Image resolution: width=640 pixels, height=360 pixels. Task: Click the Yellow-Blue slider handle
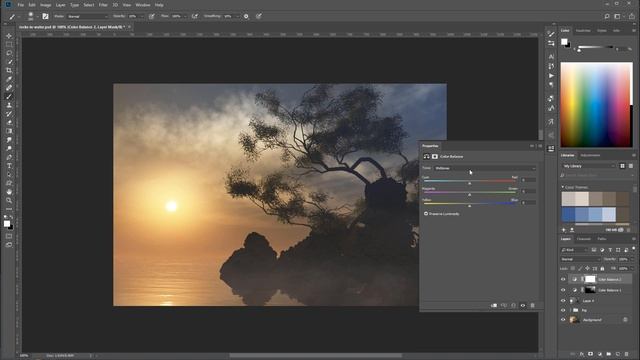(469, 206)
